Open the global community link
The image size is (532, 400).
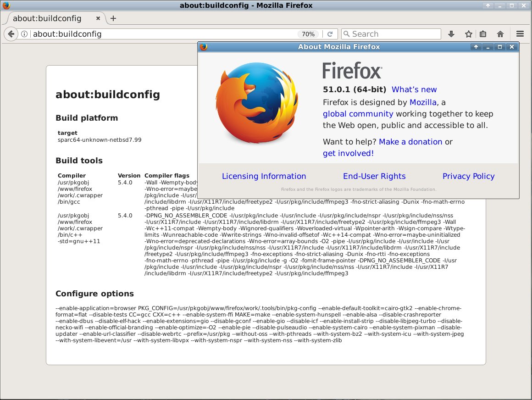(x=358, y=114)
